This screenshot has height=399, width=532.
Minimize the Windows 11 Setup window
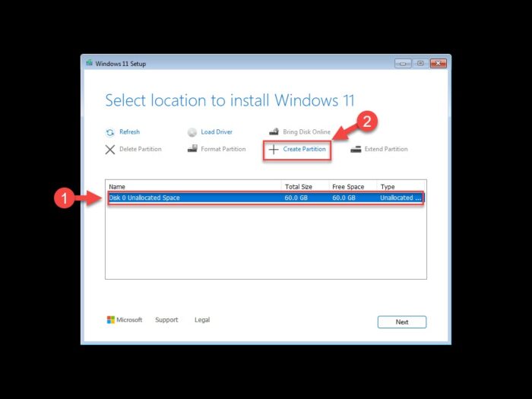403,63
